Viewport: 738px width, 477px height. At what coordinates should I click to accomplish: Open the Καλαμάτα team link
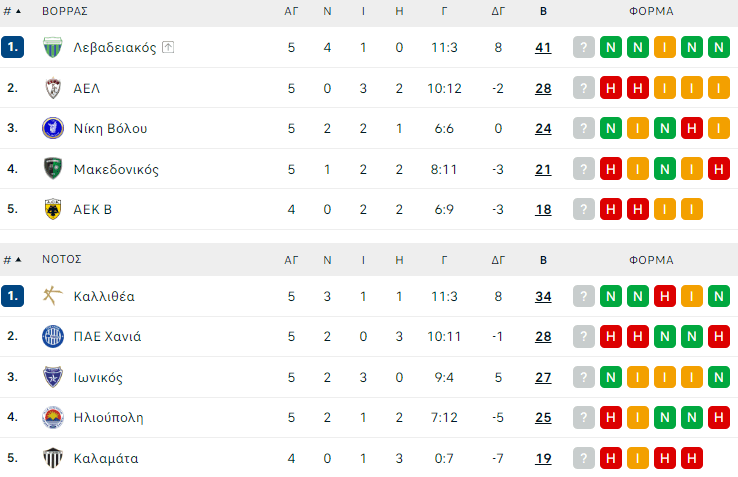tap(106, 458)
